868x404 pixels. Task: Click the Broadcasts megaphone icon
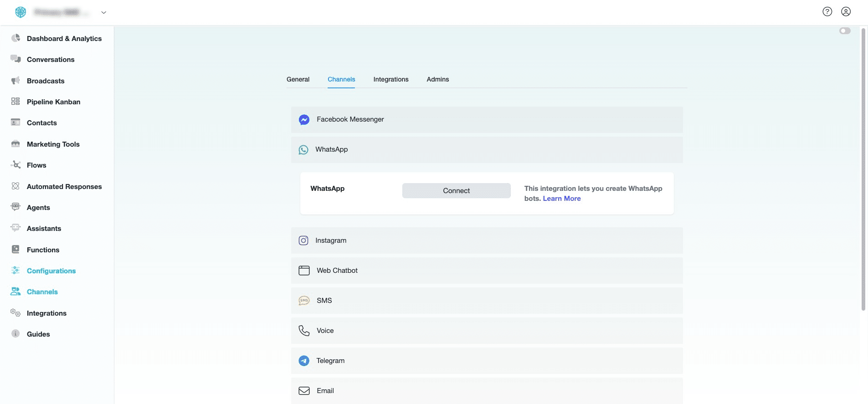tap(15, 81)
